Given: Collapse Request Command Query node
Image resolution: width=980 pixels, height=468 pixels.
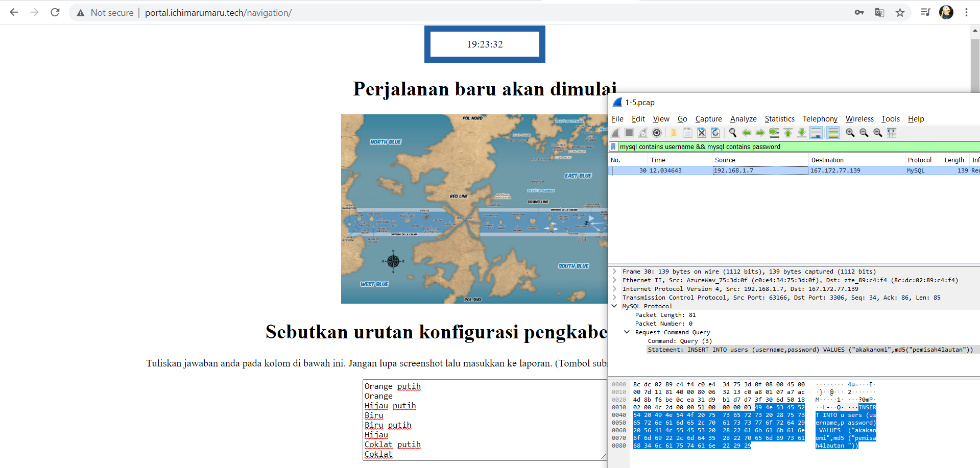Looking at the screenshot, I should coord(627,332).
